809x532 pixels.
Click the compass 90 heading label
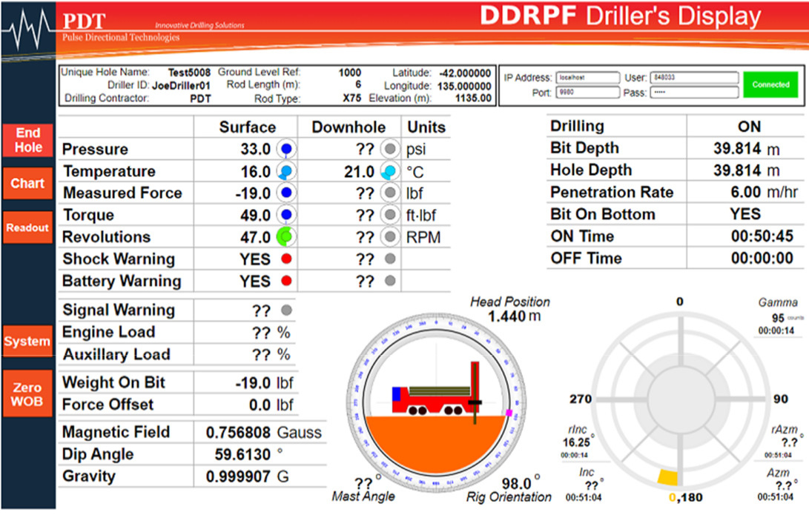click(x=781, y=399)
